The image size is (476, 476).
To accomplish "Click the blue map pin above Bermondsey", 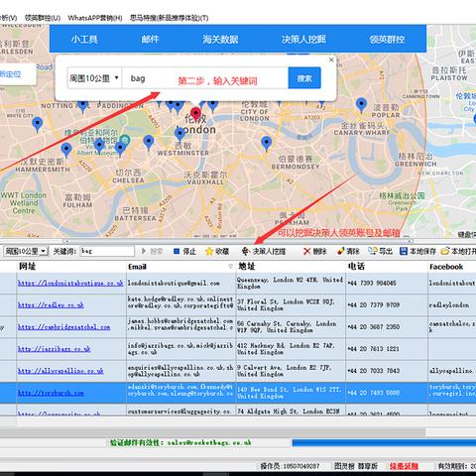I will [266, 144].
